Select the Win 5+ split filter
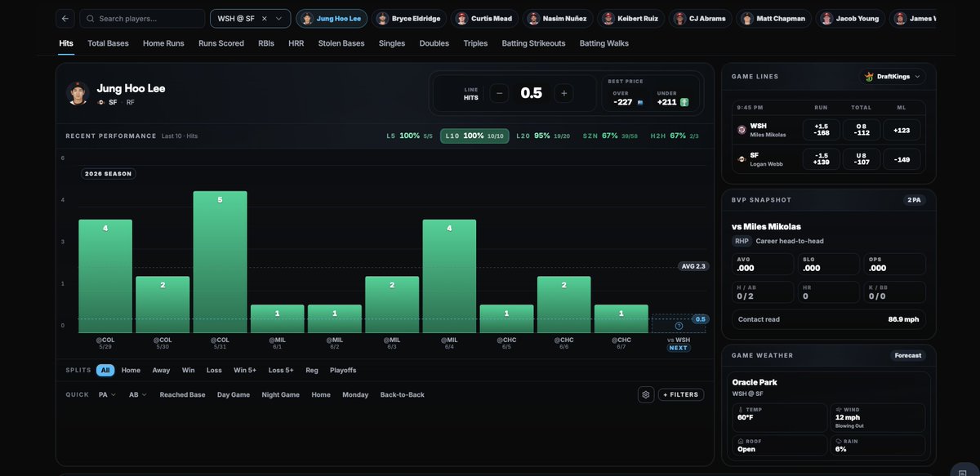Screen dimensions: 980x476 245,370
